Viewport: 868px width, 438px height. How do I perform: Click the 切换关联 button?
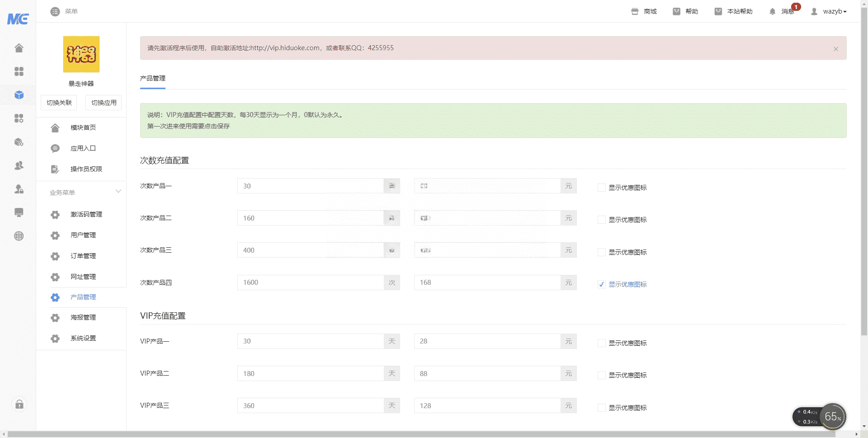point(59,103)
